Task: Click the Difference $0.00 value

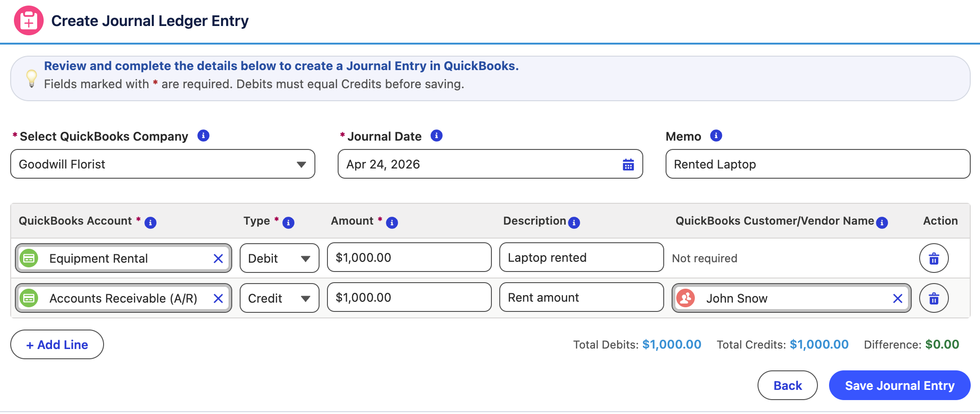Action: [942, 344]
